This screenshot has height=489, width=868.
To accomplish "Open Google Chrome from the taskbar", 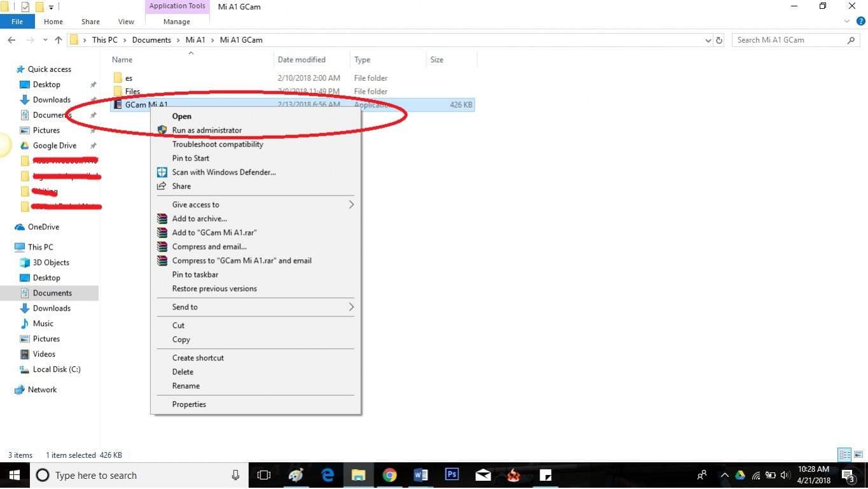I will (389, 475).
